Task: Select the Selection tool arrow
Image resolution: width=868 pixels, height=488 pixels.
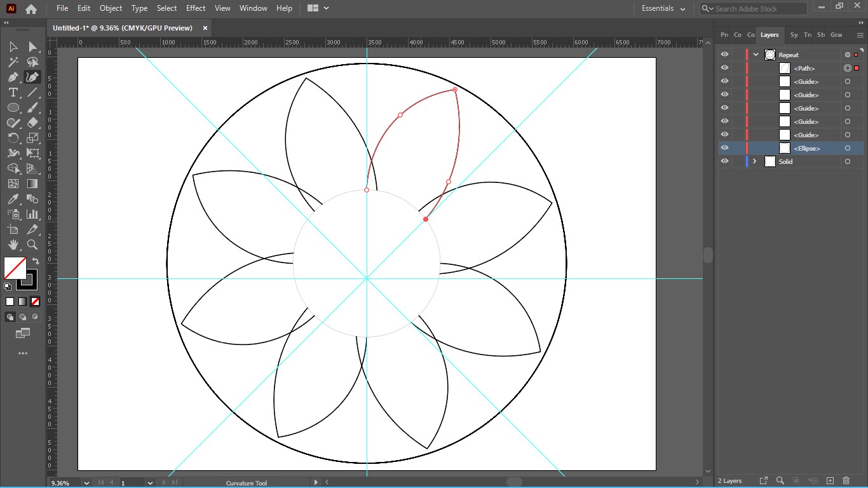Action: (x=13, y=47)
